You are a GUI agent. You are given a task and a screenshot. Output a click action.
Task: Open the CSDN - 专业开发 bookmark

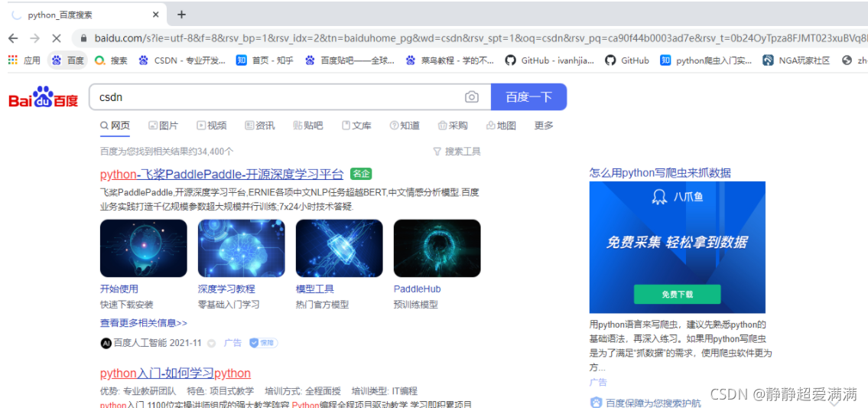pyautogui.click(x=182, y=60)
